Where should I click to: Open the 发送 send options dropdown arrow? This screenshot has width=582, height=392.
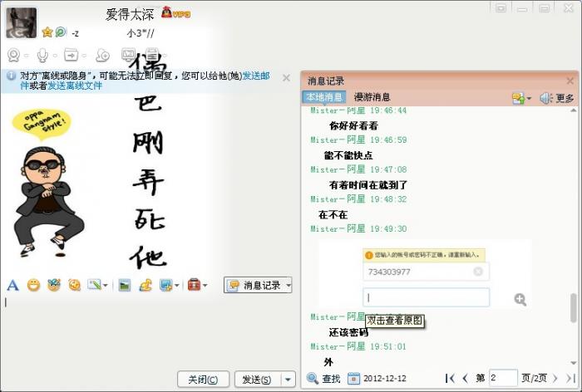pyautogui.click(x=288, y=380)
